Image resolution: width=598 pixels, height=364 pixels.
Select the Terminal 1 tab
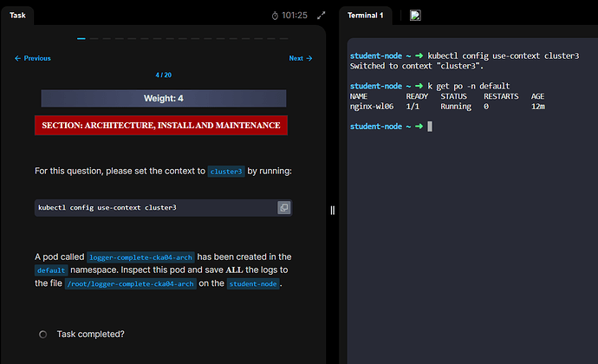click(366, 16)
